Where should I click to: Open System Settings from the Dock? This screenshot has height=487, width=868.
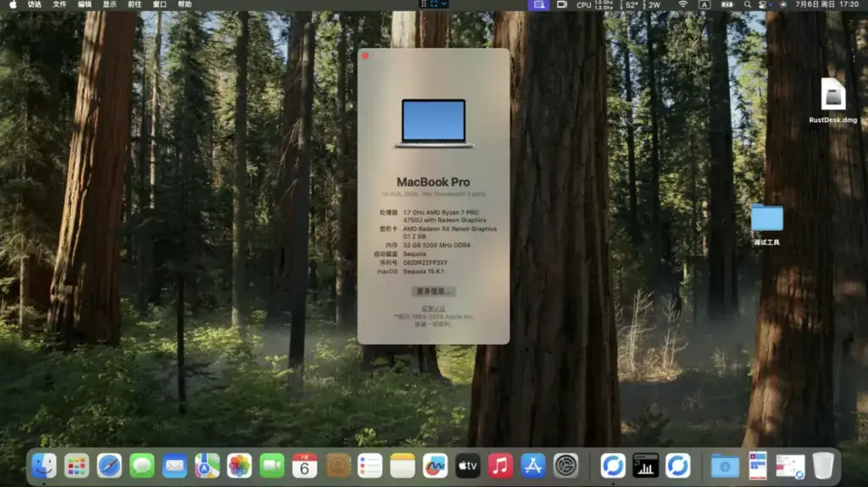coord(565,466)
